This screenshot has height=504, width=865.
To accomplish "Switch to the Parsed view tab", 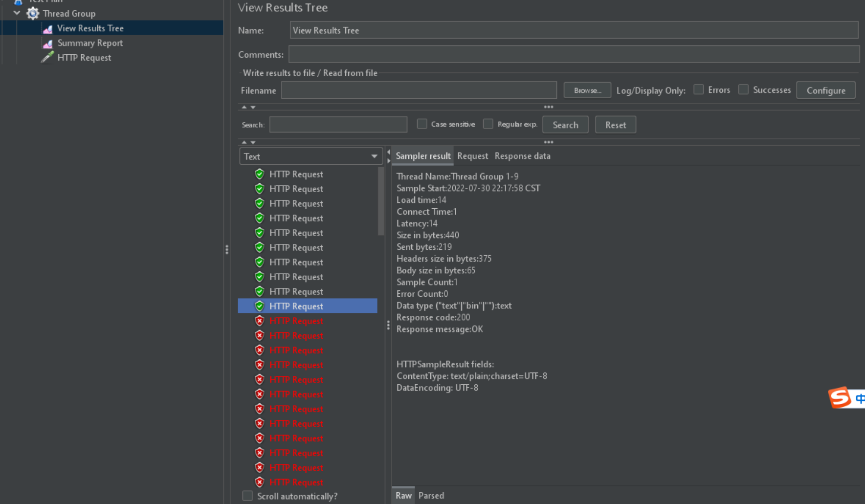I will (x=431, y=495).
